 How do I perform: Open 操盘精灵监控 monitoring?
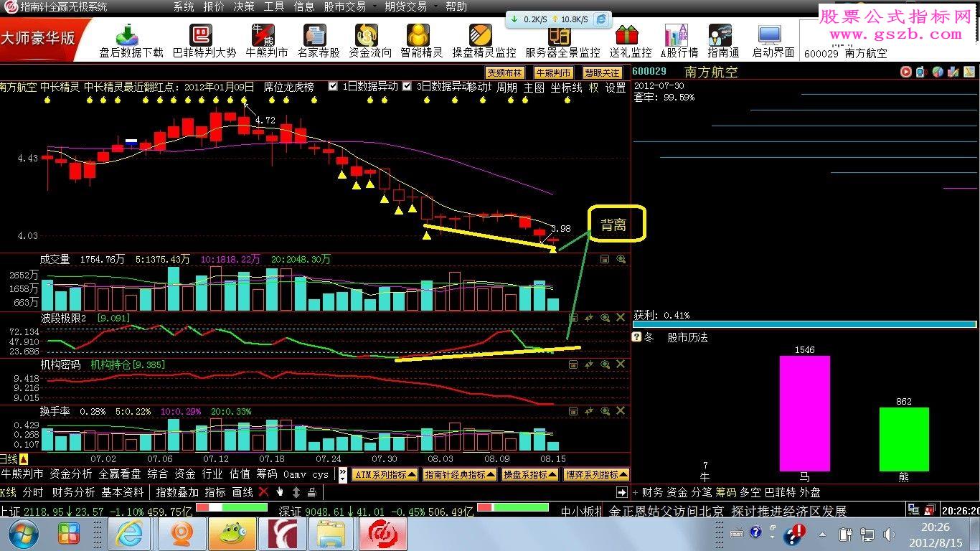point(484,41)
